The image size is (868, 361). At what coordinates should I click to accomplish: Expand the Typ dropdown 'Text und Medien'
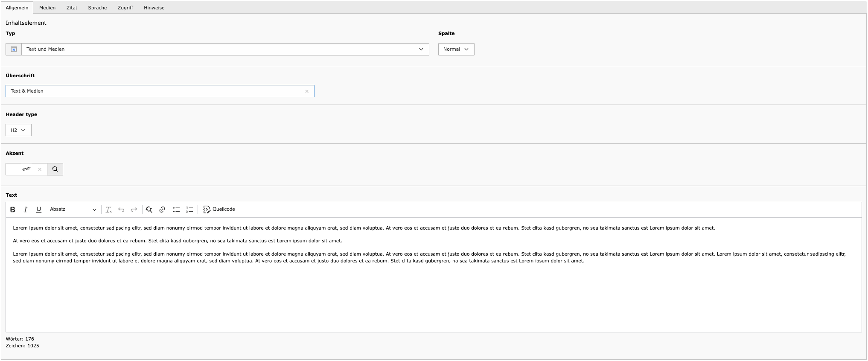click(x=225, y=49)
